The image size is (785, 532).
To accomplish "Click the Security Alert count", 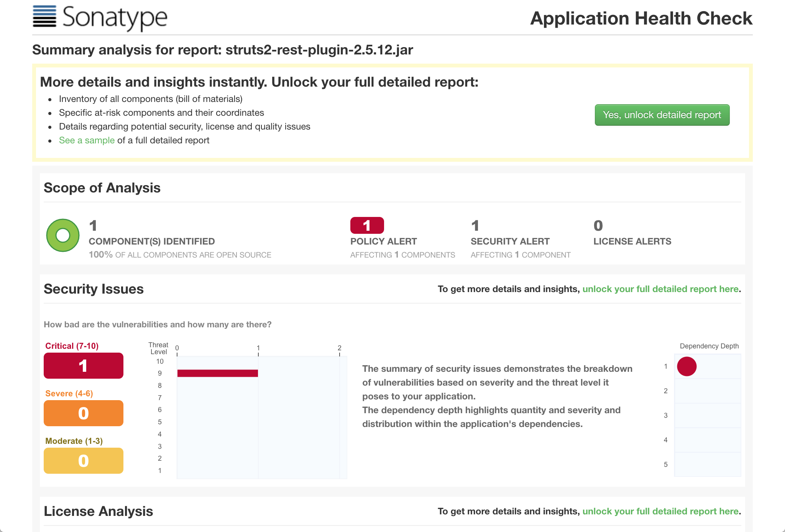I will coord(475,226).
